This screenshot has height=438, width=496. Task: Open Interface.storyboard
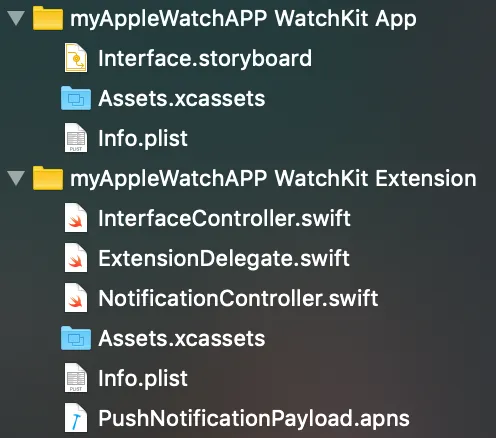205,59
